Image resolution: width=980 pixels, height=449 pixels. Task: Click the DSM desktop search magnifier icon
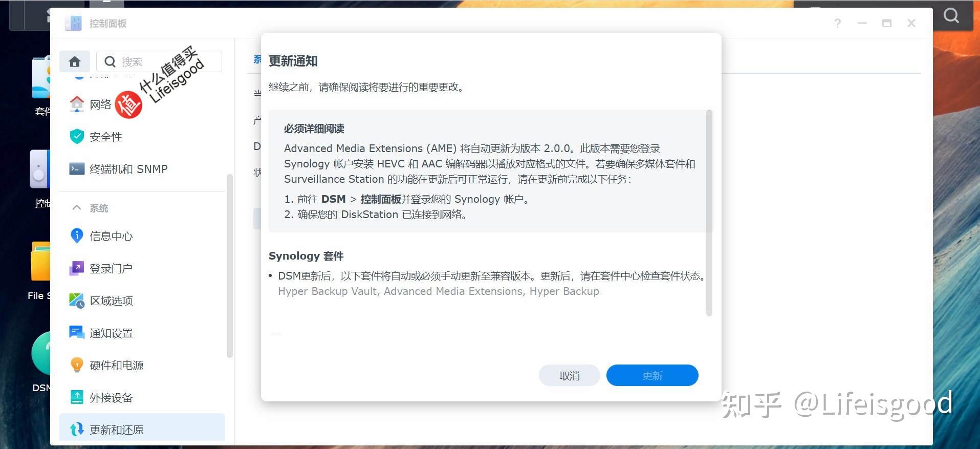[x=951, y=16]
